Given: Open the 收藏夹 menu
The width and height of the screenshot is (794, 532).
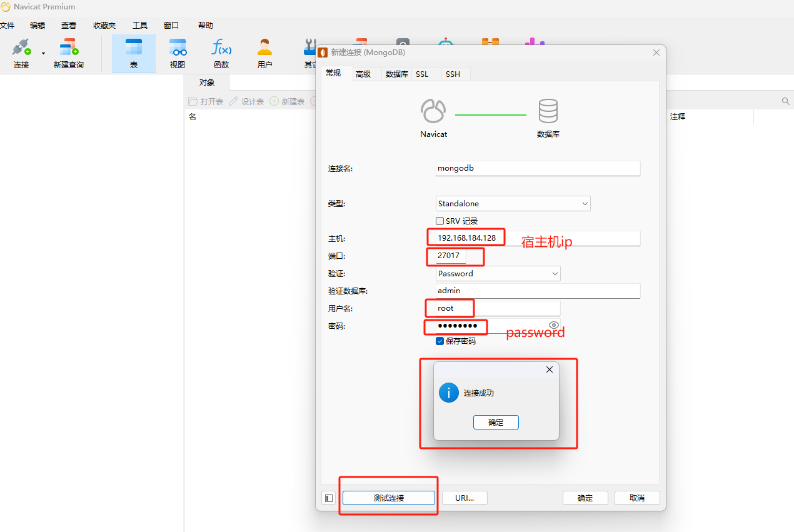Looking at the screenshot, I should point(104,26).
